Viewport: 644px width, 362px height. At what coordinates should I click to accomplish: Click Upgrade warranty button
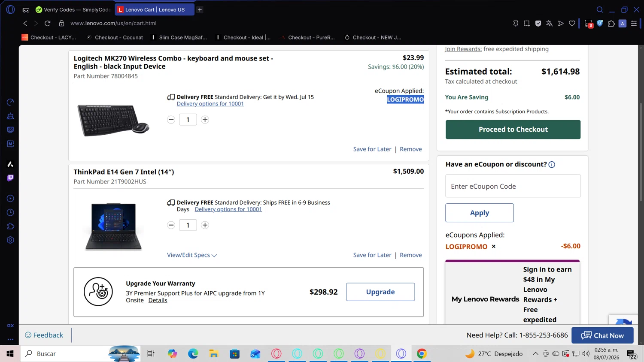coord(380,292)
